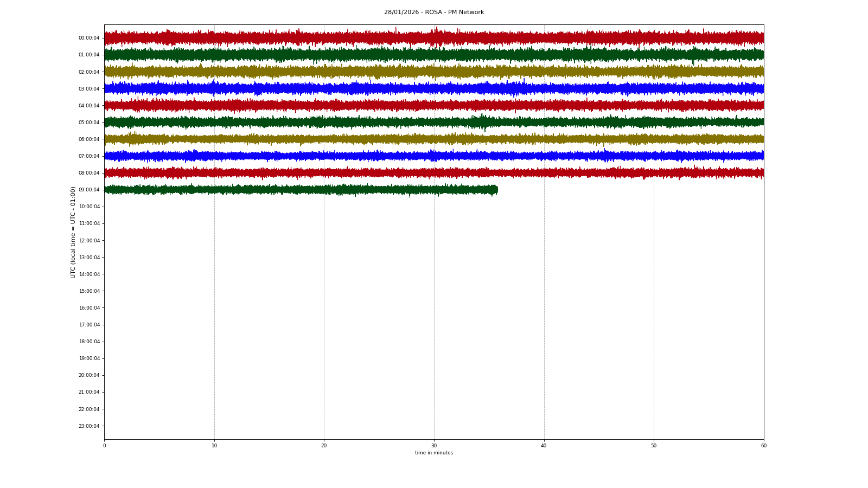
Task: Click the 'time in minutes' x-axis label
Action: tap(434, 453)
